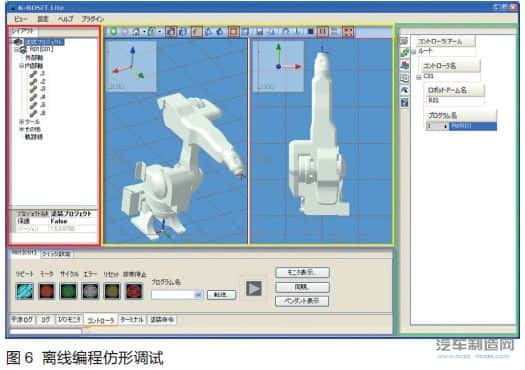Click the dark blue square toolbar icon
The height and width of the screenshot is (370, 525).
311,32
